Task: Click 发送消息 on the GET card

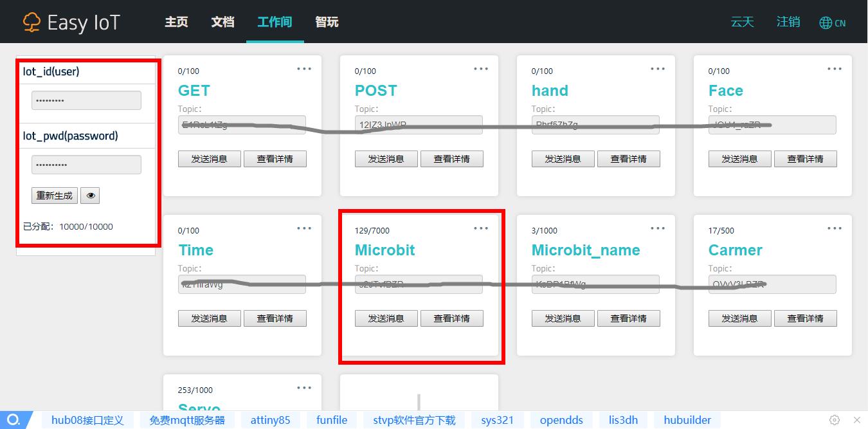Action: [210, 159]
